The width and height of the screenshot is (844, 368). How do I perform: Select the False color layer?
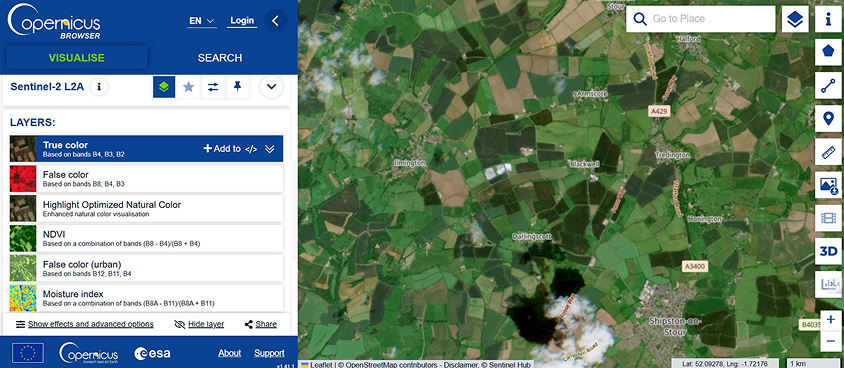pos(146,179)
